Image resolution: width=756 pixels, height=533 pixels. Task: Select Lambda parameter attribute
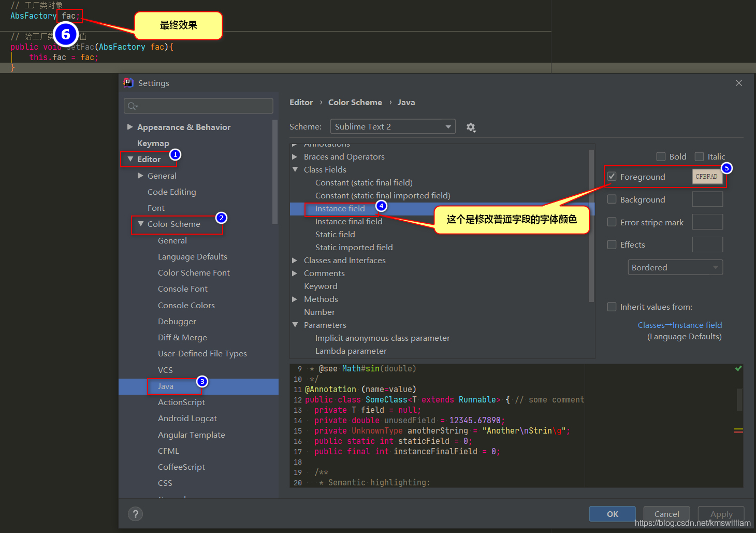coord(351,351)
